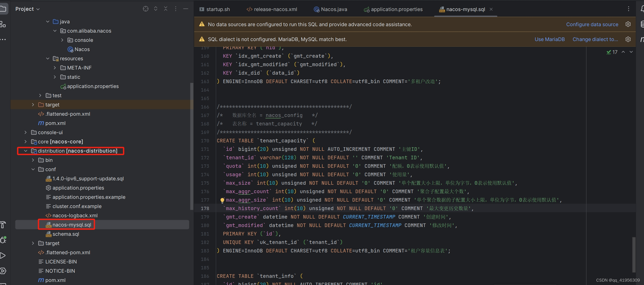This screenshot has width=644, height=285.
Task: Click the intention lightbulb on line 177
Action: tap(222, 200)
